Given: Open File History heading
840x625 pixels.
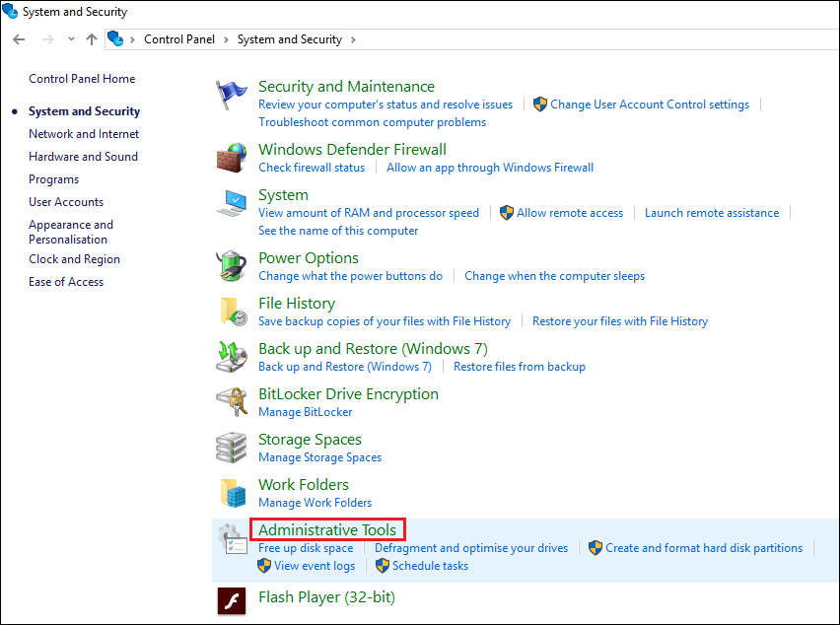Looking at the screenshot, I should point(296,304).
